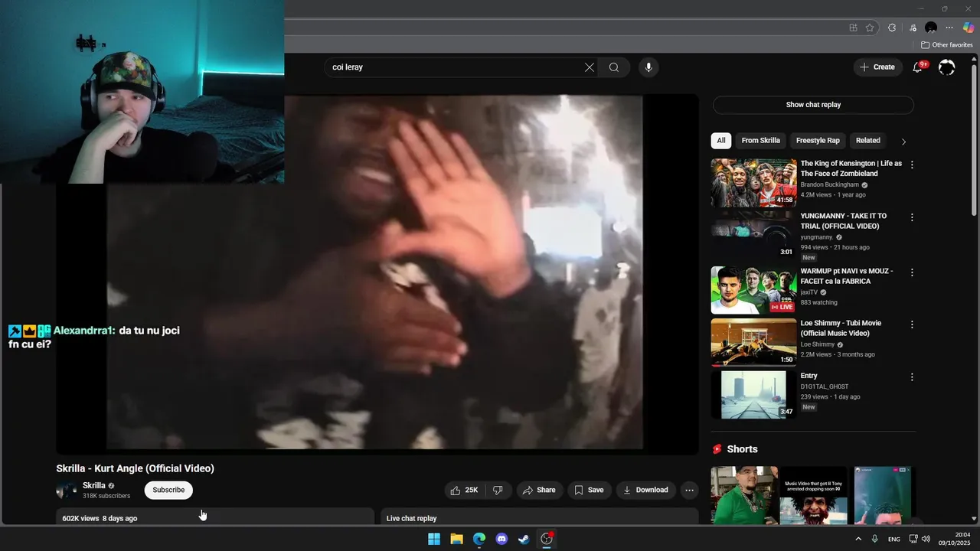This screenshot has width=980, height=551.
Task: Open the Entry video thumbnail
Action: 754,395
